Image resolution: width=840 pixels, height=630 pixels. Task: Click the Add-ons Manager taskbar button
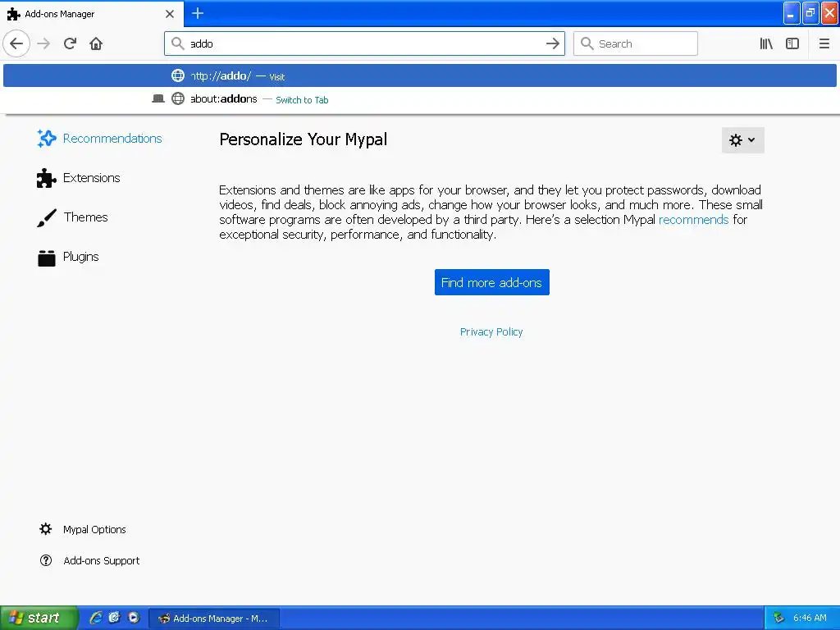pyautogui.click(x=213, y=619)
